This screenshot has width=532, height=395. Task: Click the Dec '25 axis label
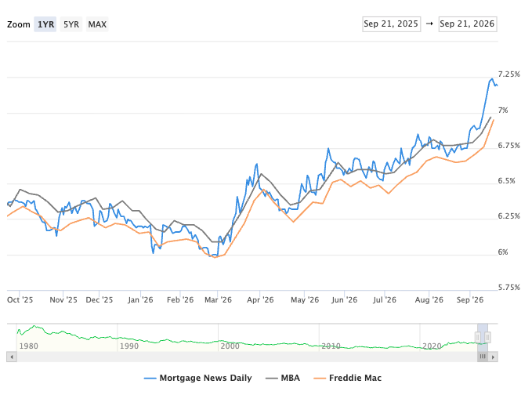100,300
